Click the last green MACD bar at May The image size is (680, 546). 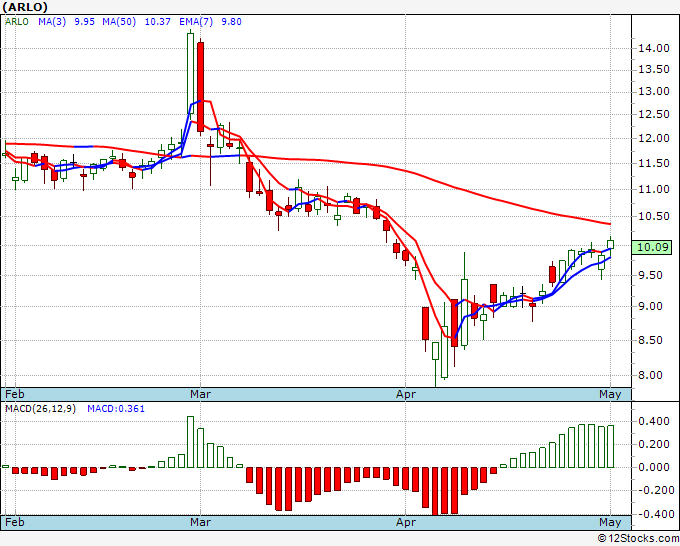pyautogui.click(x=611, y=447)
